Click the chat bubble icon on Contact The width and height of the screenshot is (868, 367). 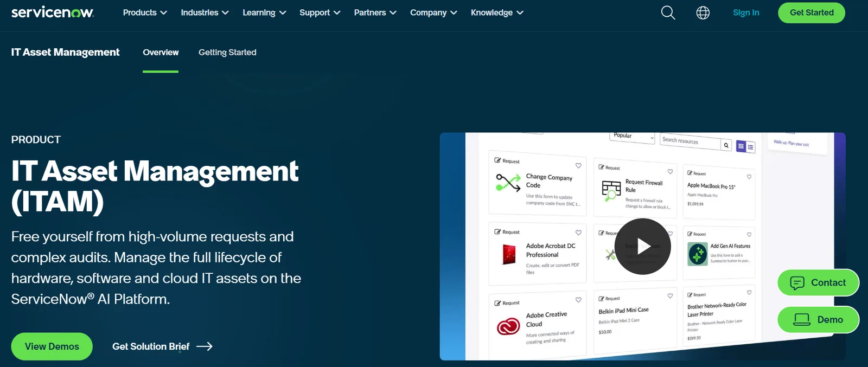point(797,283)
